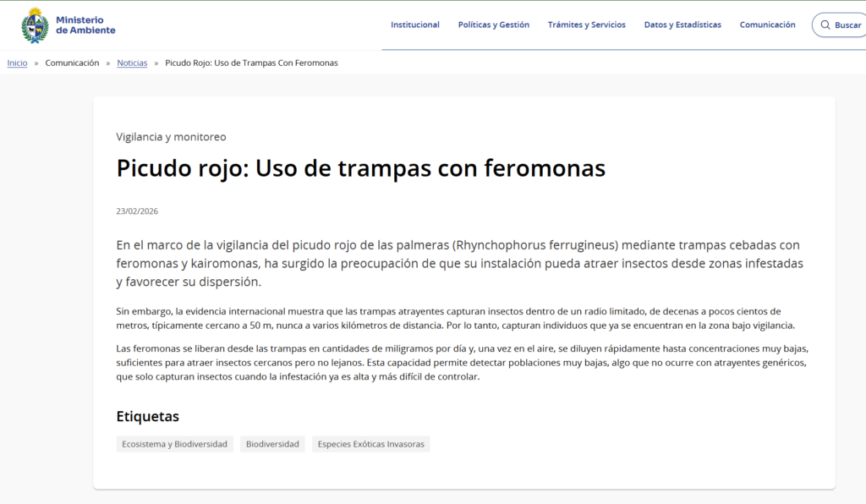Click the magnifying glass search icon

[x=825, y=25]
